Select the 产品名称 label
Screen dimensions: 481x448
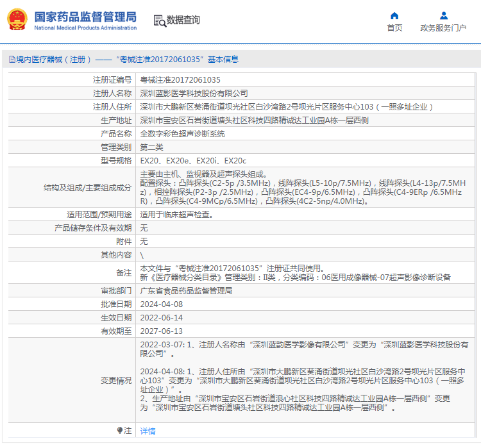point(116,134)
